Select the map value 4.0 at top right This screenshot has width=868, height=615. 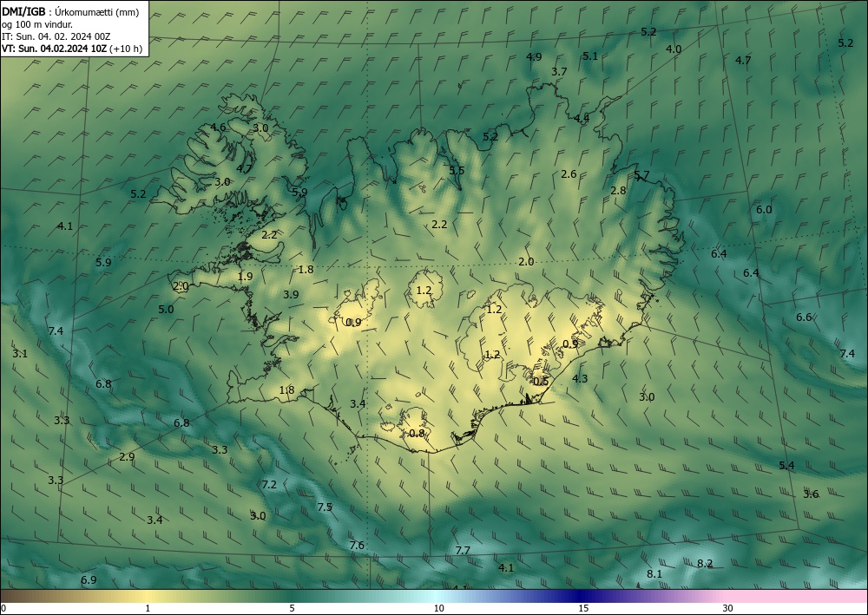(x=674, y=49)
